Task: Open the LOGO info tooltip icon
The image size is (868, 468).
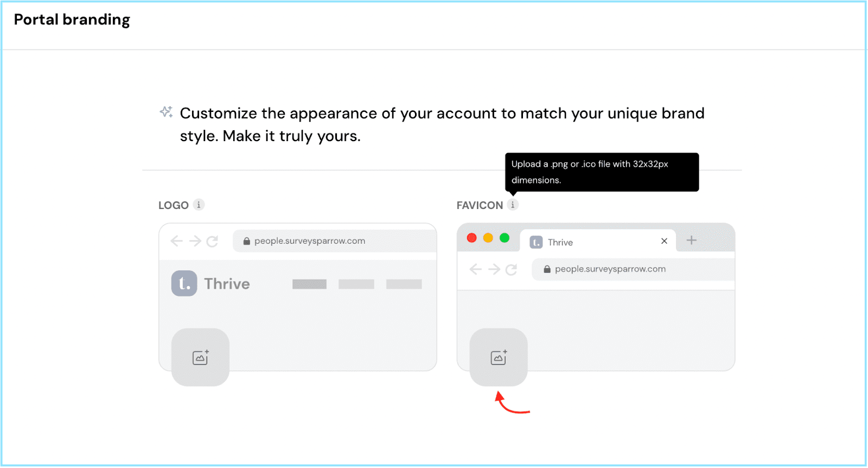Action: [x=199, y=205]
